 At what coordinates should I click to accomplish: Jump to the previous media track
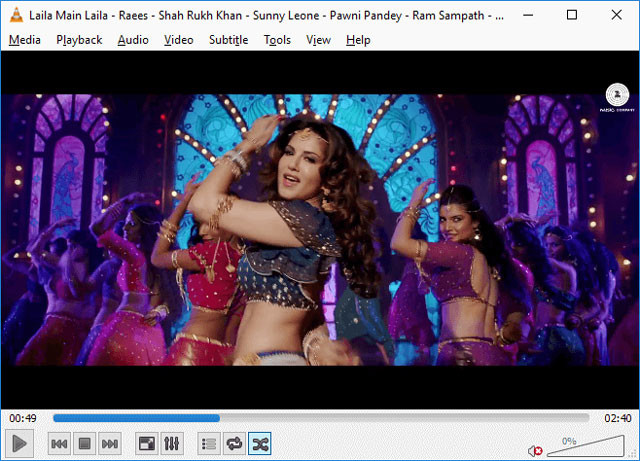[x=59, y=443]
